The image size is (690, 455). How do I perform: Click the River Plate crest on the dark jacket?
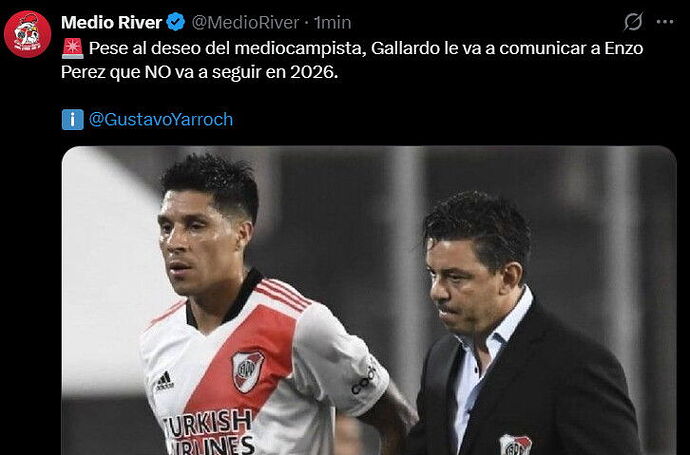point(515,444)
